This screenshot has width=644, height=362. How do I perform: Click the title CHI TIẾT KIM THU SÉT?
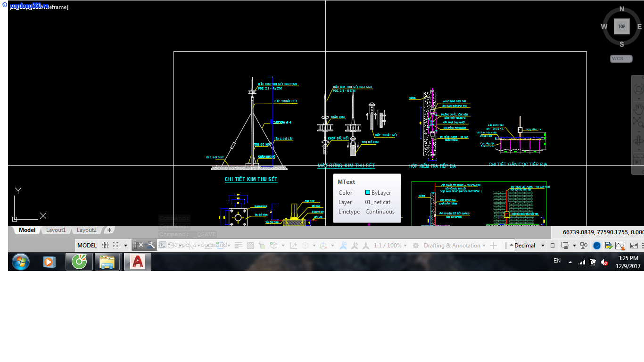pyautogui.click(x=251, y=179)
